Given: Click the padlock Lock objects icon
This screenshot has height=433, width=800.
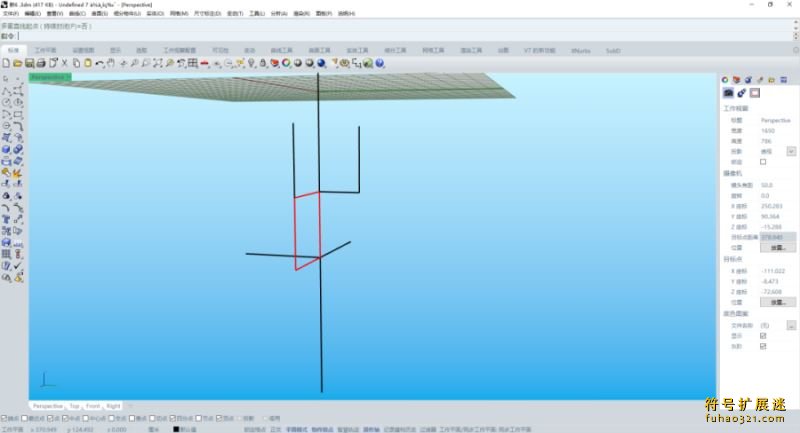Looking at the screenshot, I should pyautogui.click(x=263, y=63).
